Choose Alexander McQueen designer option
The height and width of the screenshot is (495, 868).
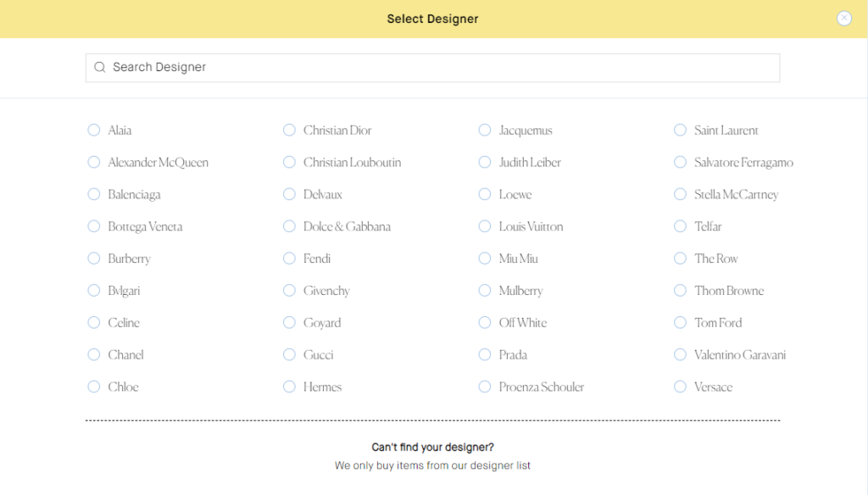click(94, 162)
